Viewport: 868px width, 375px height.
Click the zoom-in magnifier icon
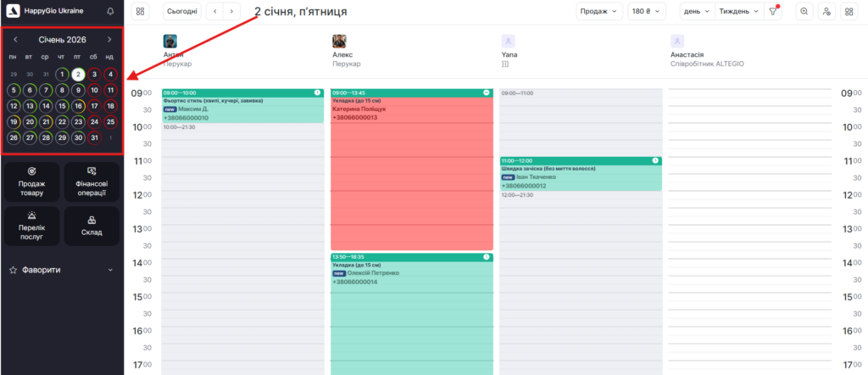pyautogui.click(x=804, y=11)
